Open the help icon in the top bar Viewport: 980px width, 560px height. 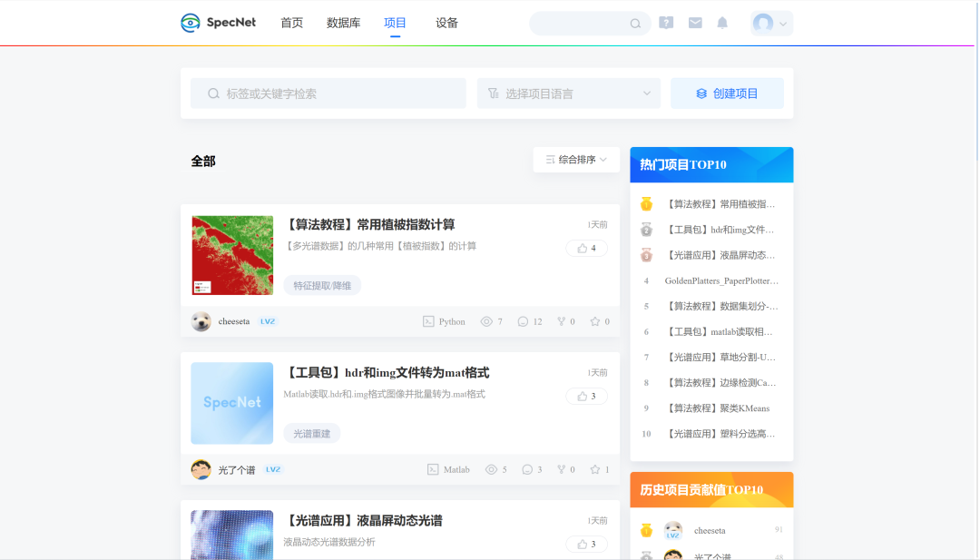[x=665, y=23]
